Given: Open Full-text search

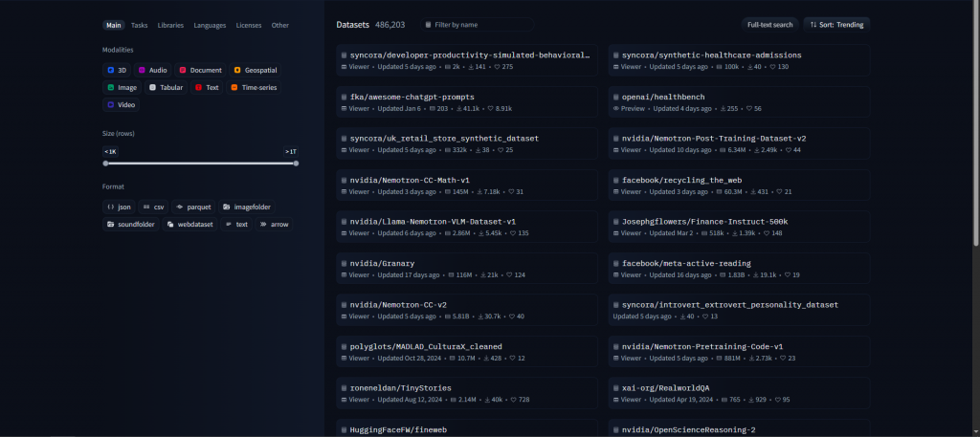Looking at the screenshot, I should [770, 24].
